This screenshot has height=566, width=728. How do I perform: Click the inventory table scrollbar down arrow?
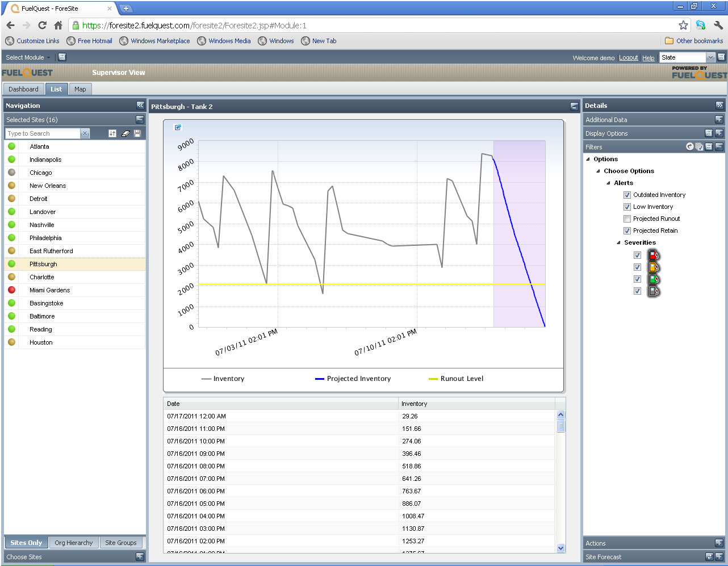coord(561,548)
